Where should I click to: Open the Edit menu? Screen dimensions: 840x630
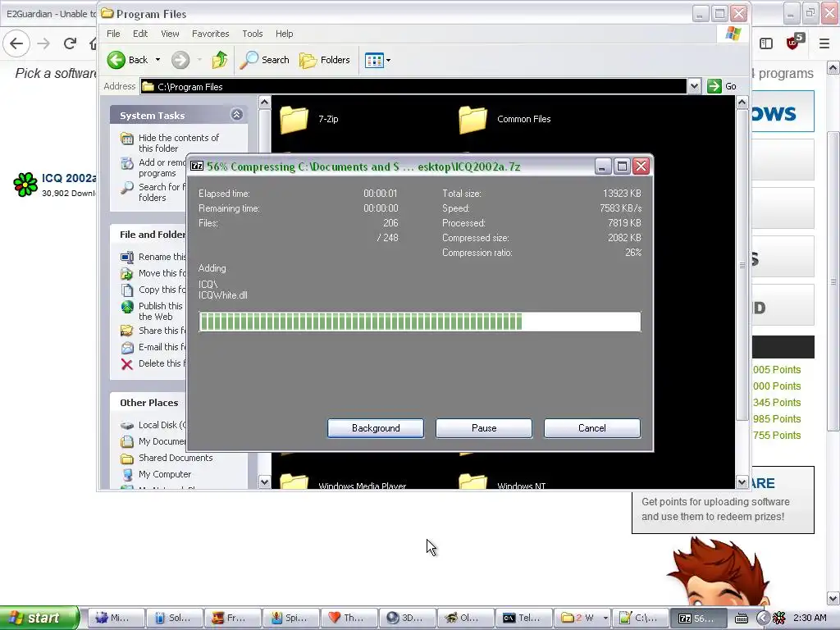point(140,34)
